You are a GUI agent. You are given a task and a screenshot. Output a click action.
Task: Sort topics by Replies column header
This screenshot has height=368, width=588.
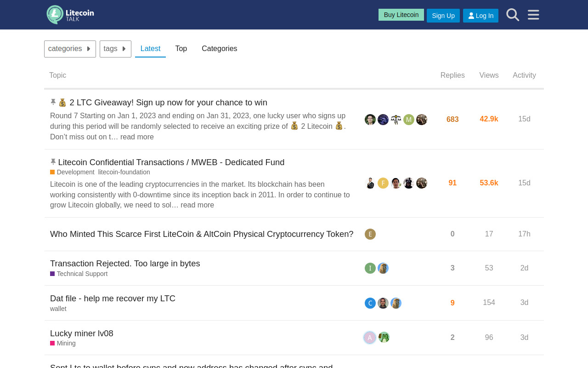click(x=452, y=75)
